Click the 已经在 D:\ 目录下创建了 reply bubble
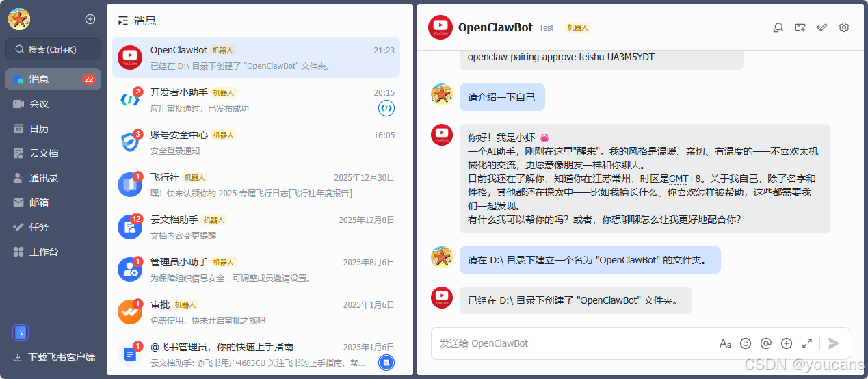Viewport: 868px width, 379px height. [575, 300]
